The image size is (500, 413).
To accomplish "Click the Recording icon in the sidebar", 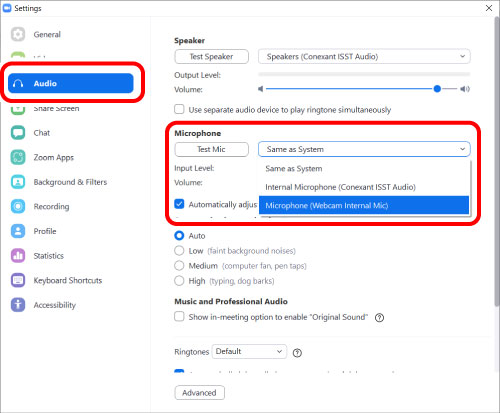I will pos(18,206).
